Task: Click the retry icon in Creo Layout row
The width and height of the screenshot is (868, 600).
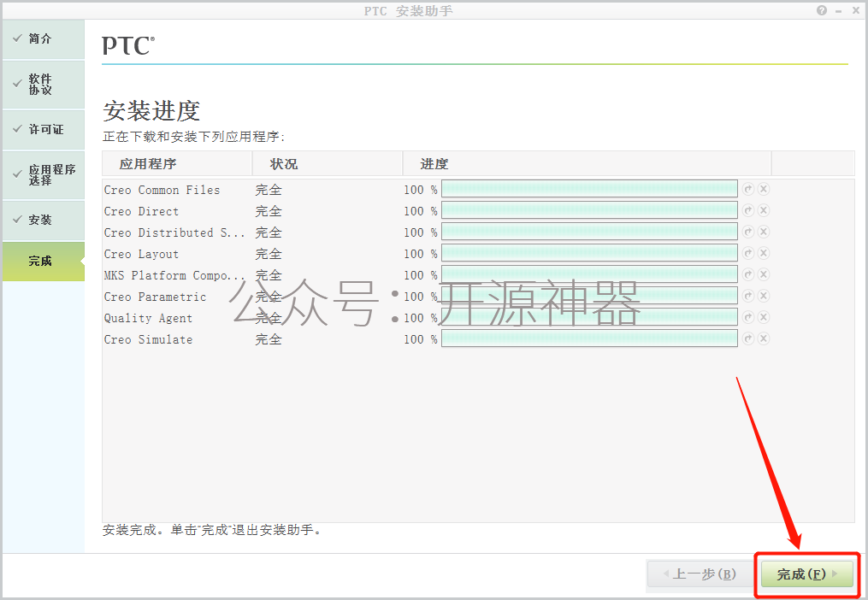Action: click(x=748, y=253)
